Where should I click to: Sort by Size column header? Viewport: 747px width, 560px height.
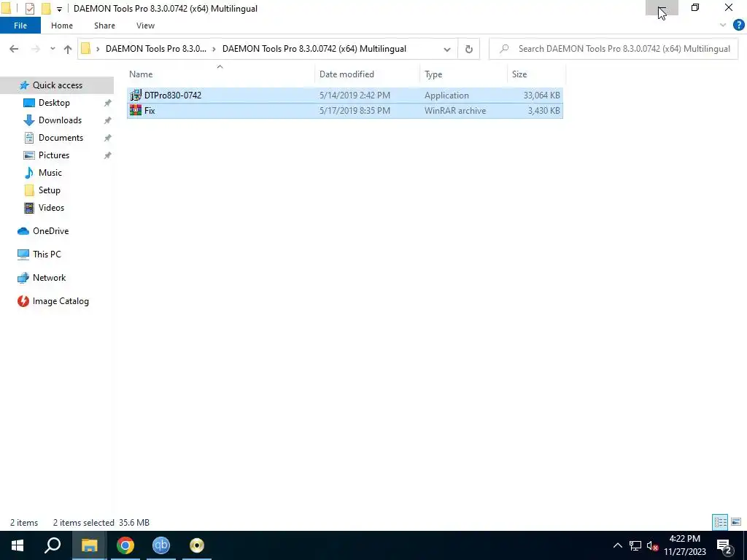519,74
